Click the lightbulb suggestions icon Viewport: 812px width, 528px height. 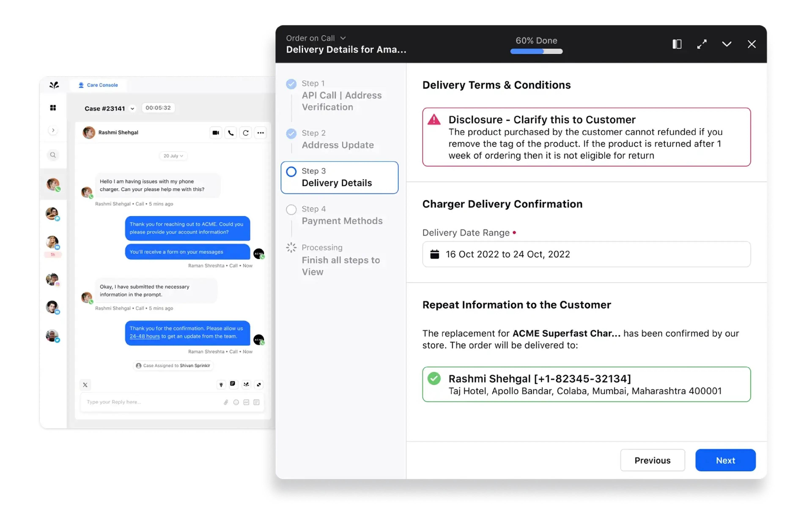click(221, 385)
